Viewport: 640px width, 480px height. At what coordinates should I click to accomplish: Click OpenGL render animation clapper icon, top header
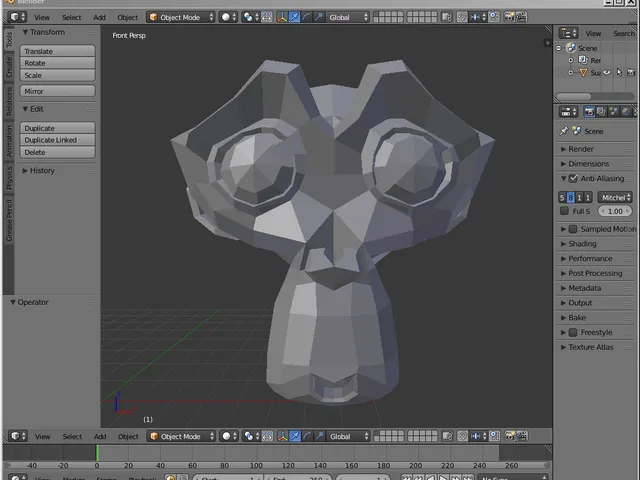click(521, 17)
